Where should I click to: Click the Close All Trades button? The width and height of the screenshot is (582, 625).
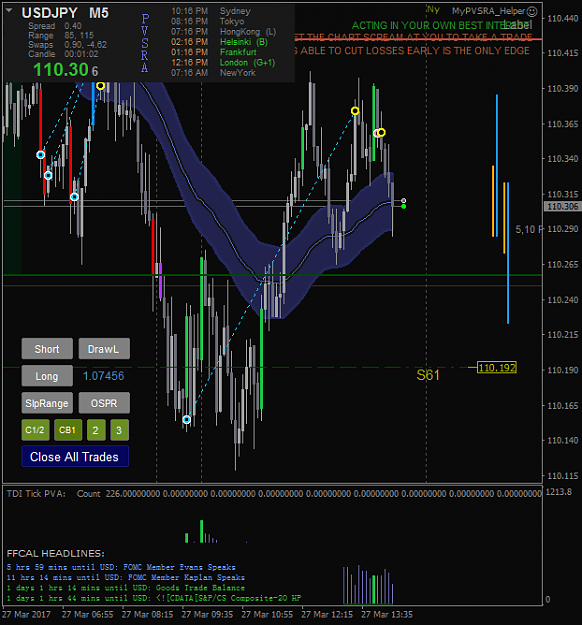coord(75,456)
